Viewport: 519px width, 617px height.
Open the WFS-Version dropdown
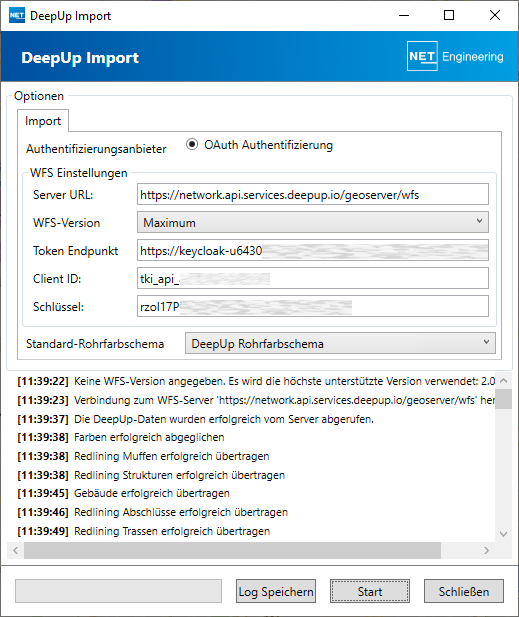point(313,222)
